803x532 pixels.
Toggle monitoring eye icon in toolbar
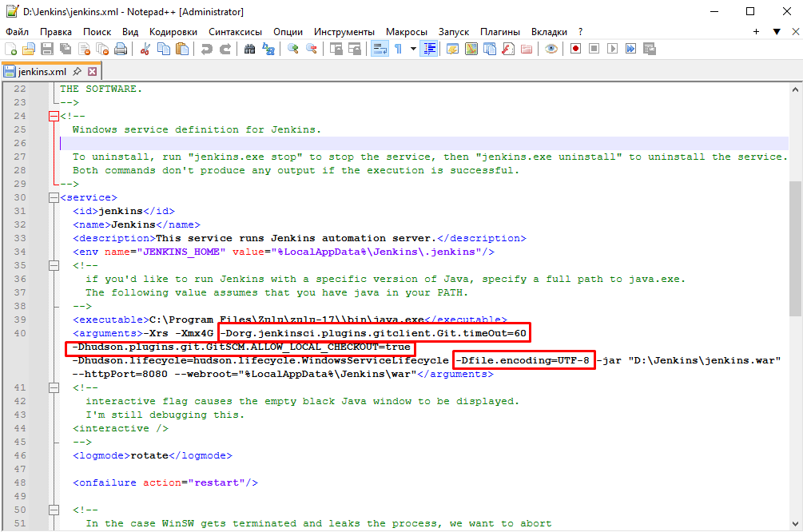tap(551, 49)
